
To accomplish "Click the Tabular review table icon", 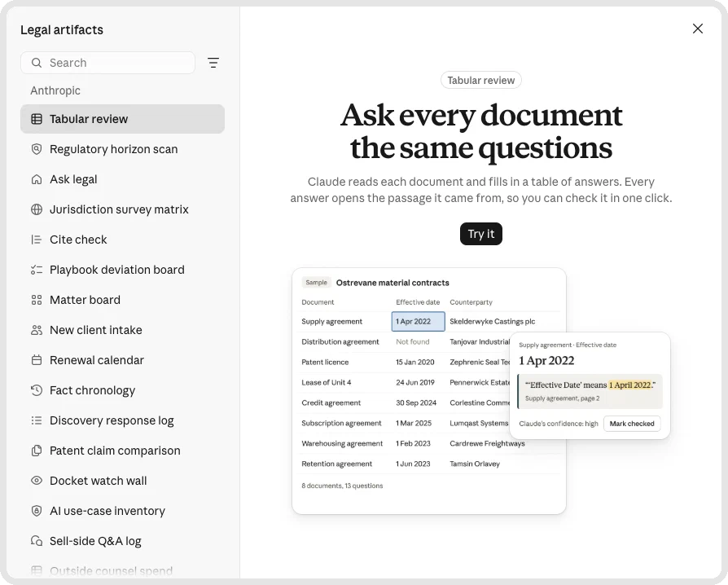I will pyautogui.click(x=36, y=119).
